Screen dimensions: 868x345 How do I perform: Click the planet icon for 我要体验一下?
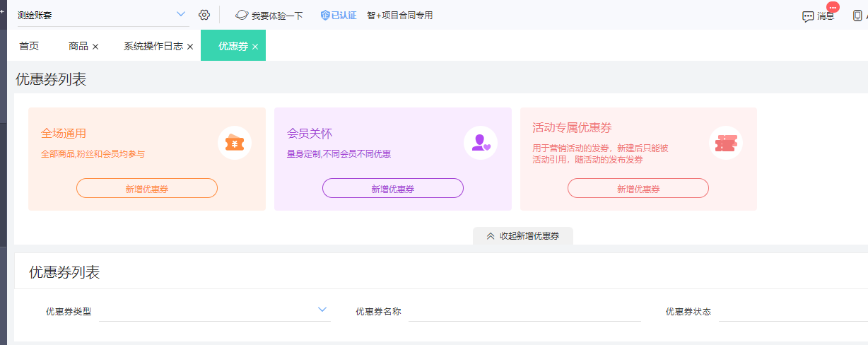point(242,15)
